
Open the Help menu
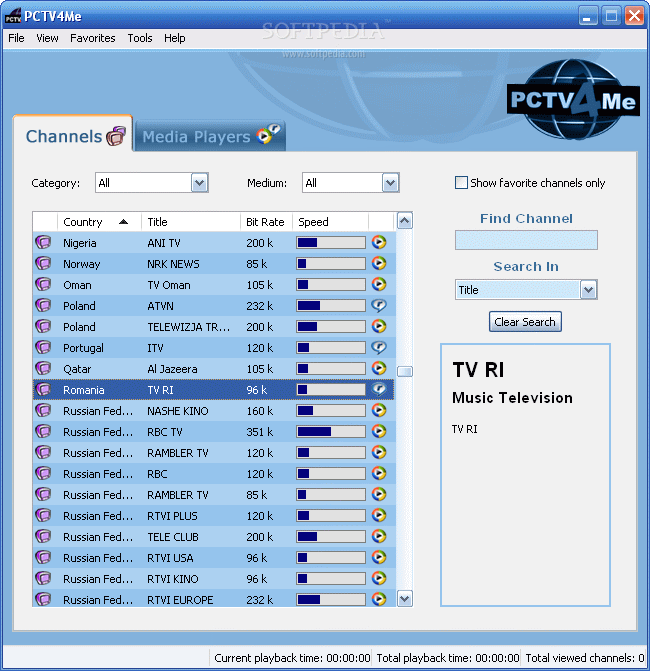point(175,38)
